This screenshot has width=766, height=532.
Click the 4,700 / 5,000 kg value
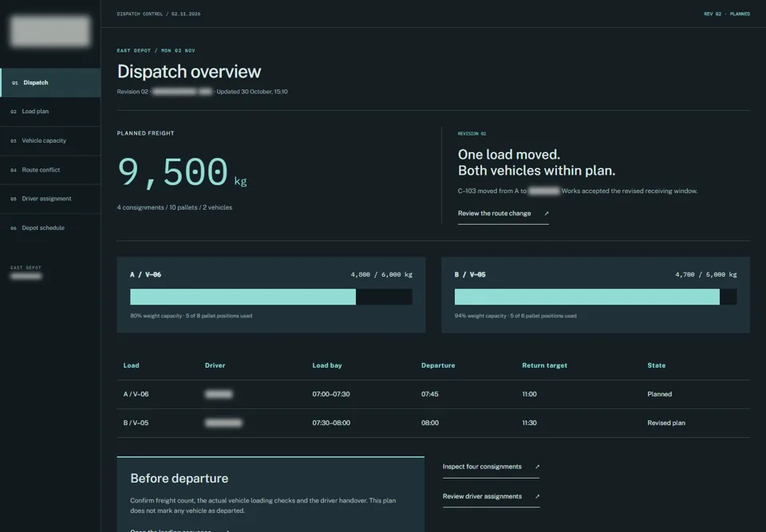coord(705,274)
